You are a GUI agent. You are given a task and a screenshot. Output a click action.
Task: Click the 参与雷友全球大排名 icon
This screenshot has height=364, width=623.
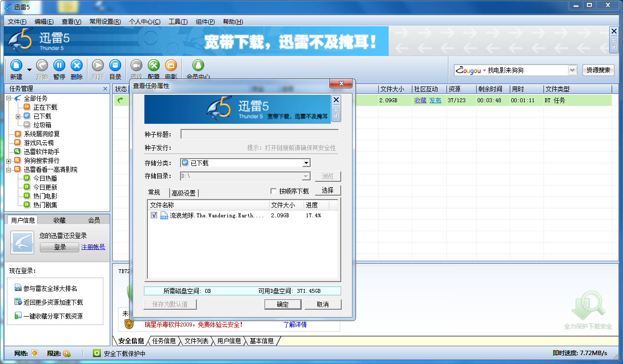click(18, 288)
